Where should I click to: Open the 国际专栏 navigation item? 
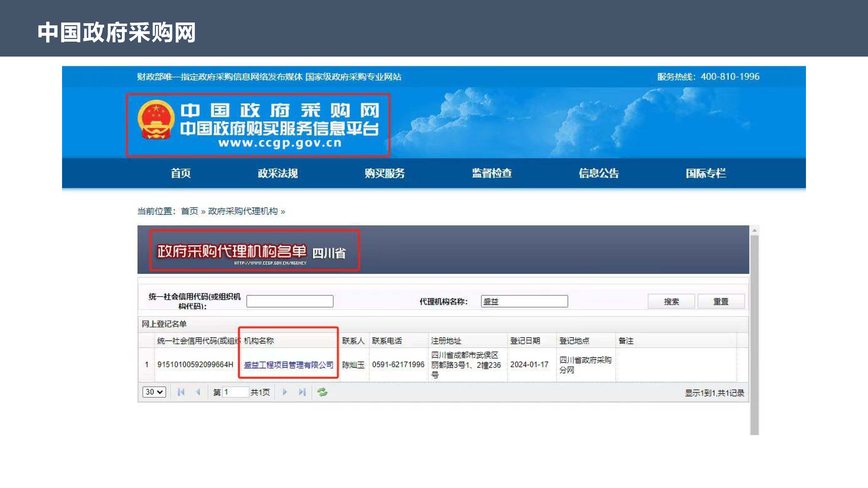[x=706, y=173]
